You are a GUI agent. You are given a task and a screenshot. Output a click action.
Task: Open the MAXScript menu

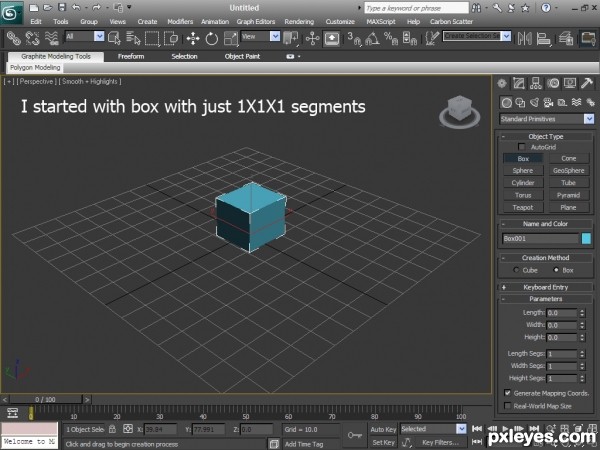[x=381, y=22]
